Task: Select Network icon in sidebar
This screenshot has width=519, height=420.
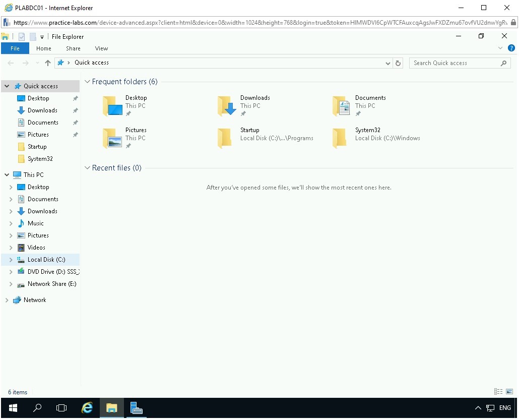Action: point(17,300)
